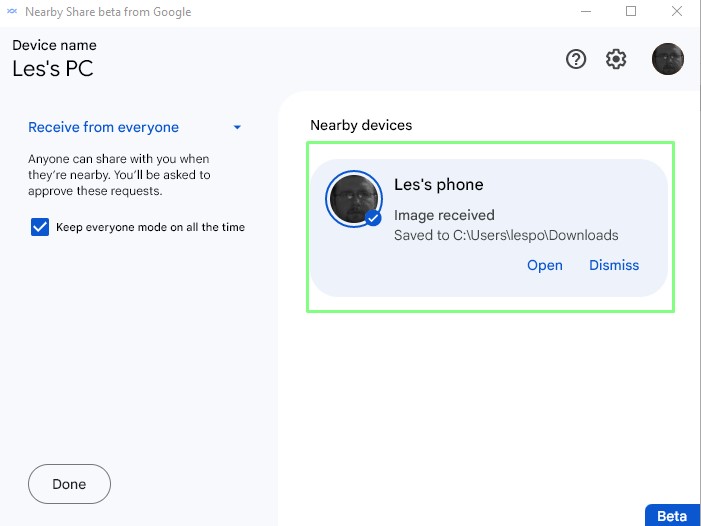Maximize the Nearby Share window

coord(631,11)
